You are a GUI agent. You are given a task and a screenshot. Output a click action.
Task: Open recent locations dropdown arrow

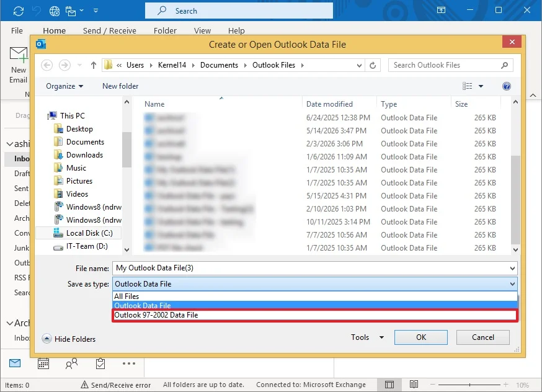[x=79, y=65]
